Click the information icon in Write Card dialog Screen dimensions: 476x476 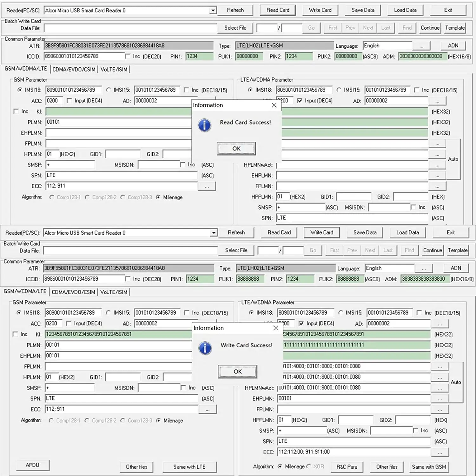(205, 348)
